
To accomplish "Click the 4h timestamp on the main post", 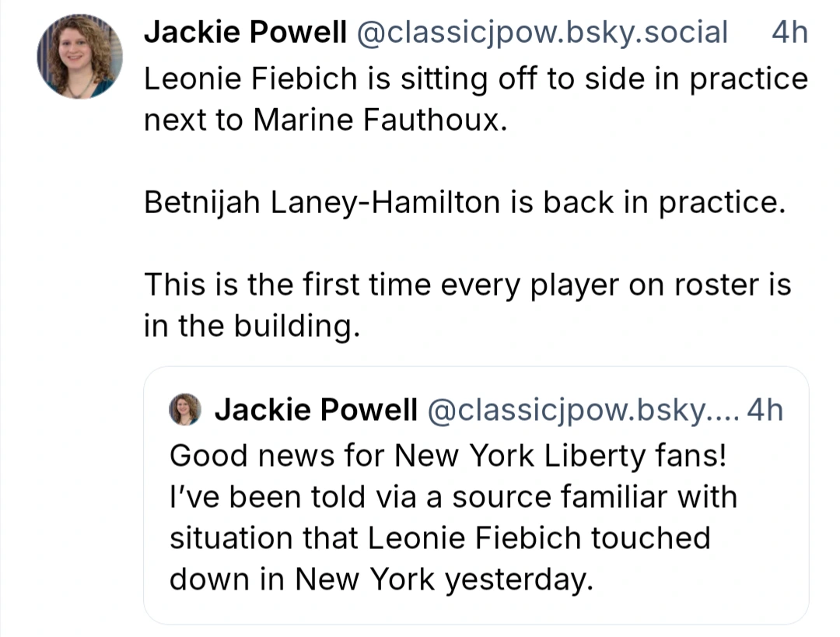I will point(789,32).
